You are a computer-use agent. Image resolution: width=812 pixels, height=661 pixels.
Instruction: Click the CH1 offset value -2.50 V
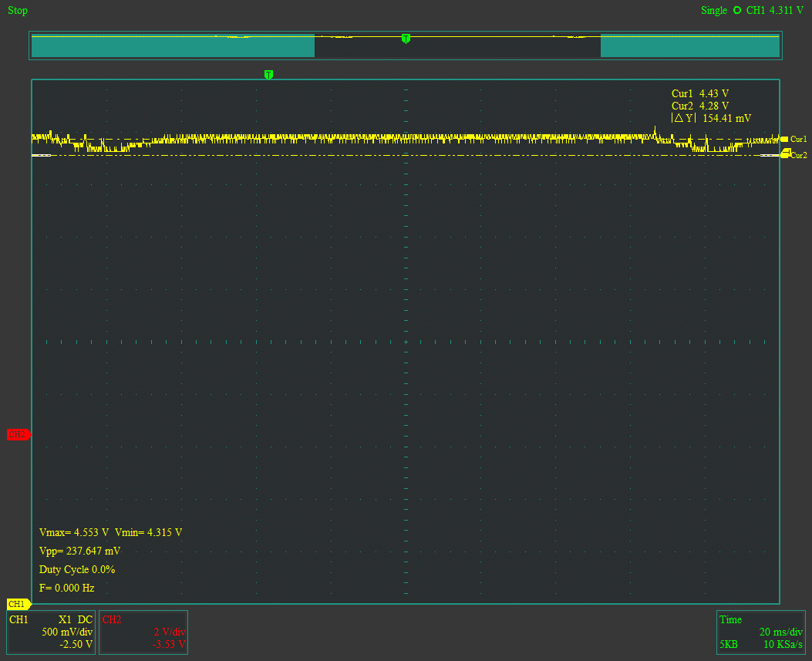tap(76, 645)
